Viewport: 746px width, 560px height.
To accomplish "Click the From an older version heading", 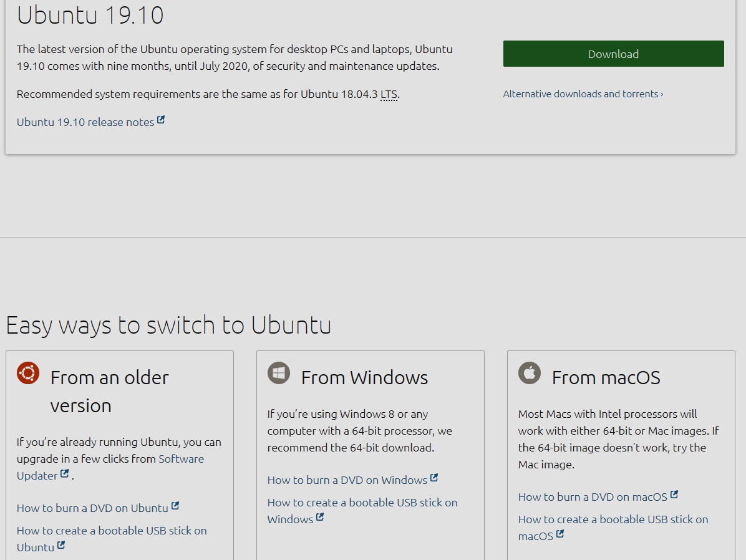I will [x=109, y=392].
